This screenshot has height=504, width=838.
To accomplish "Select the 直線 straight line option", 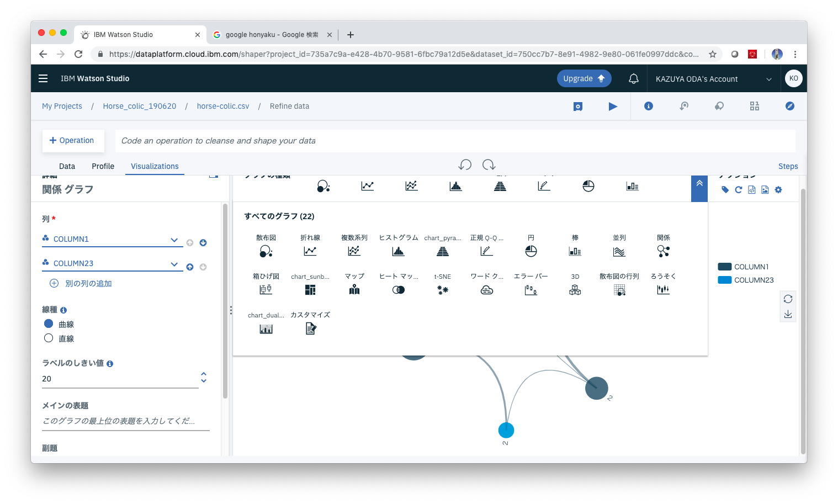I will (x=49, y=338).
